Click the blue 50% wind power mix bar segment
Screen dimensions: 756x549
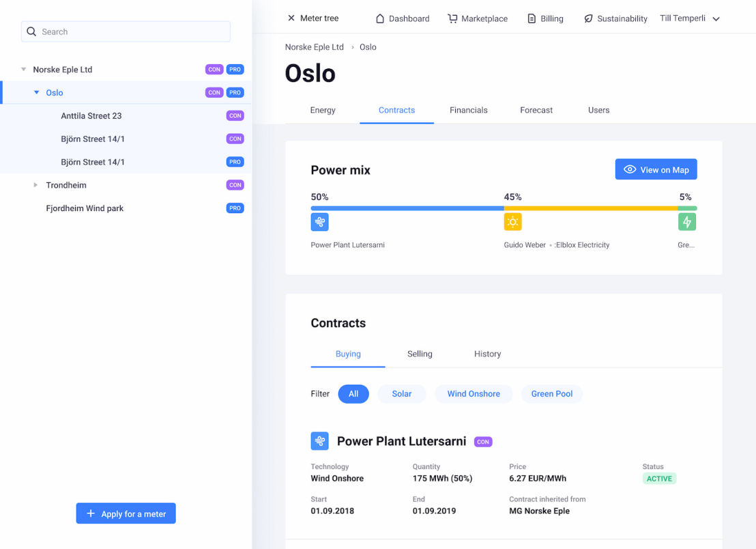(407, 208)
